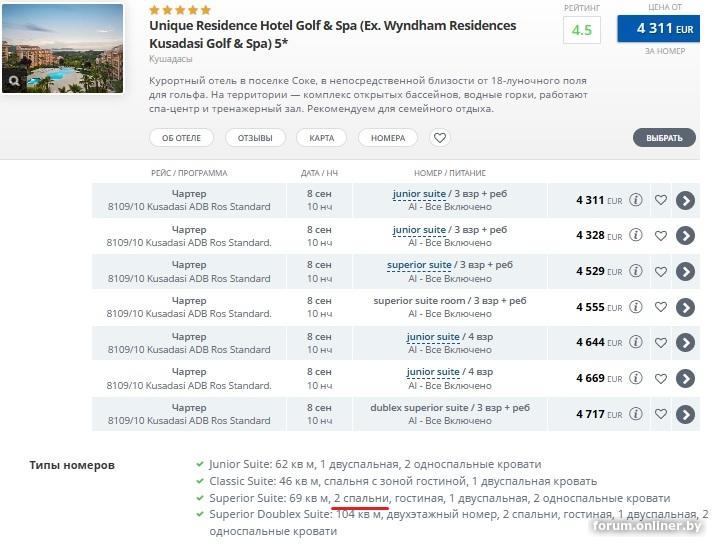
Task: Open the КАРТА tab
Action: 322,138
